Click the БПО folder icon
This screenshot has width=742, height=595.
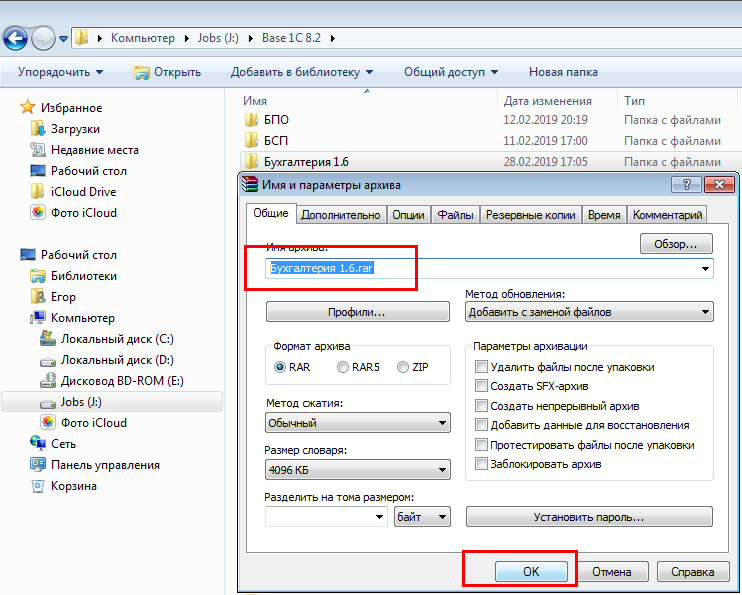click(252, 120)
